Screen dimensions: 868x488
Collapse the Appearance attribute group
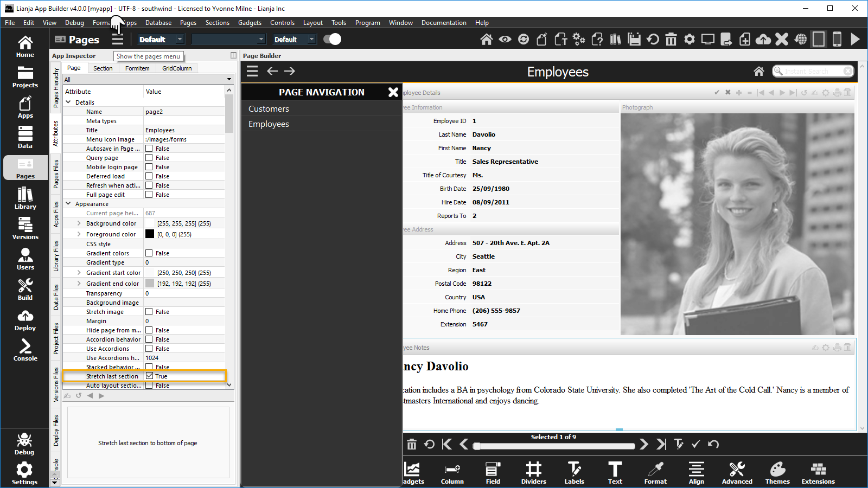pos(68,204)
